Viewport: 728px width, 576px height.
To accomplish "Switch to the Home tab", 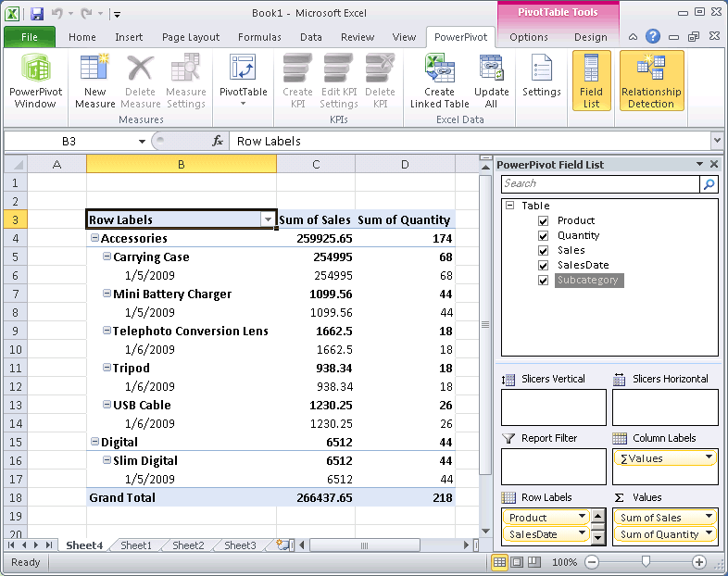I will tap(82, 37).
